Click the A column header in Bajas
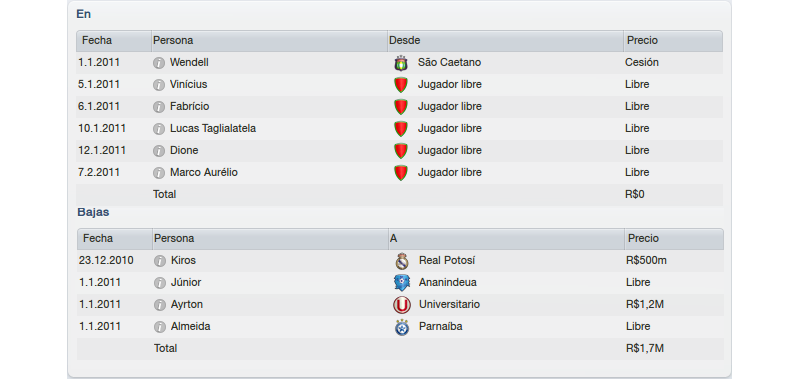The image size is (800, 379). [x=506, y=238]
